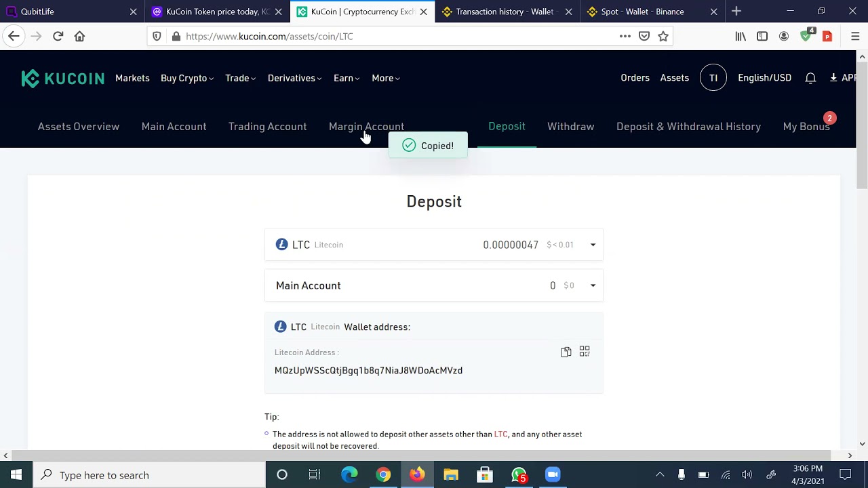The width and height of the screenshot is (868, 488).
Task: Click the Windows search box
Action: click(x=149, y=475)
